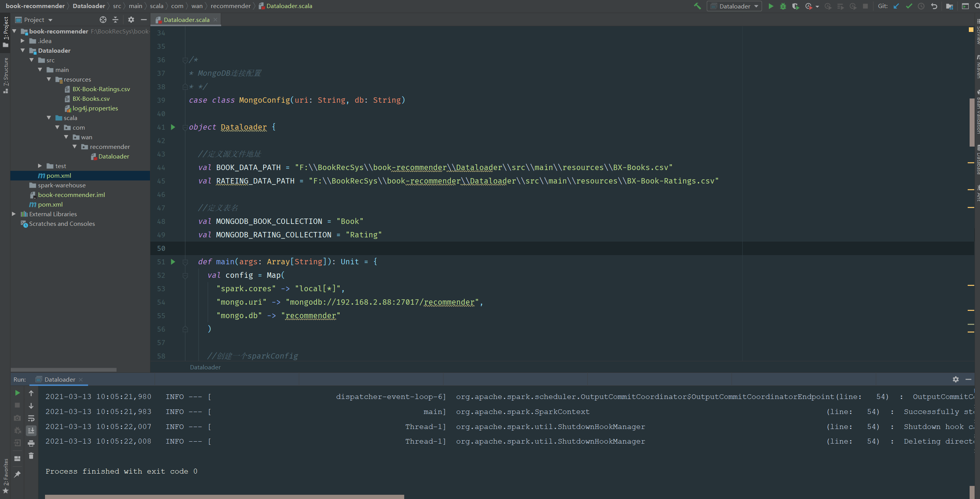Rerun Dataloader in Run panel
Viewport: 980px width, 499px height.
click(17, 393)
